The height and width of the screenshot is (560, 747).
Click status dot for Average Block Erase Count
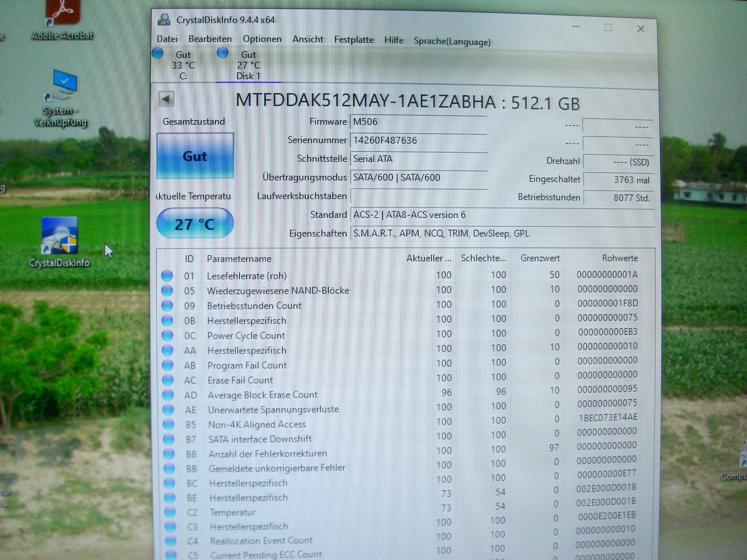168,395
